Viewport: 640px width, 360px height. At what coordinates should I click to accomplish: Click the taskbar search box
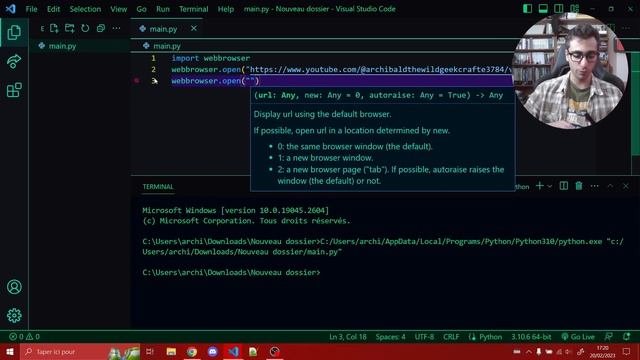coord(80,351)
